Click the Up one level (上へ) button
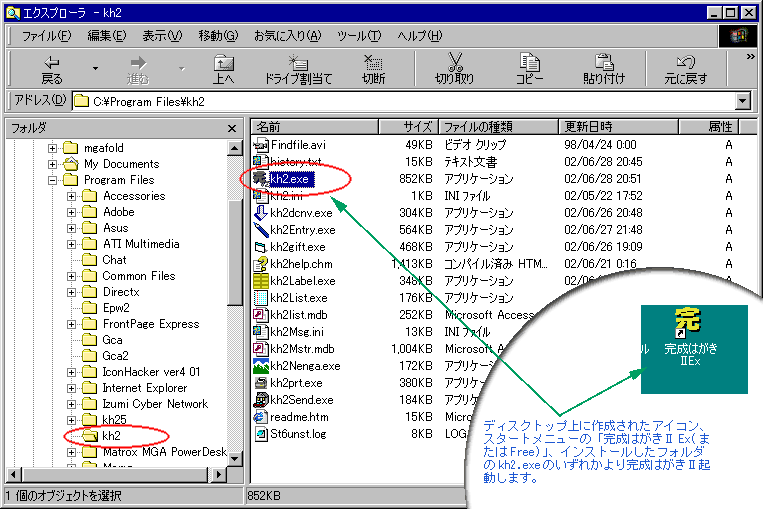763x509 pixels. coord(223,69)
